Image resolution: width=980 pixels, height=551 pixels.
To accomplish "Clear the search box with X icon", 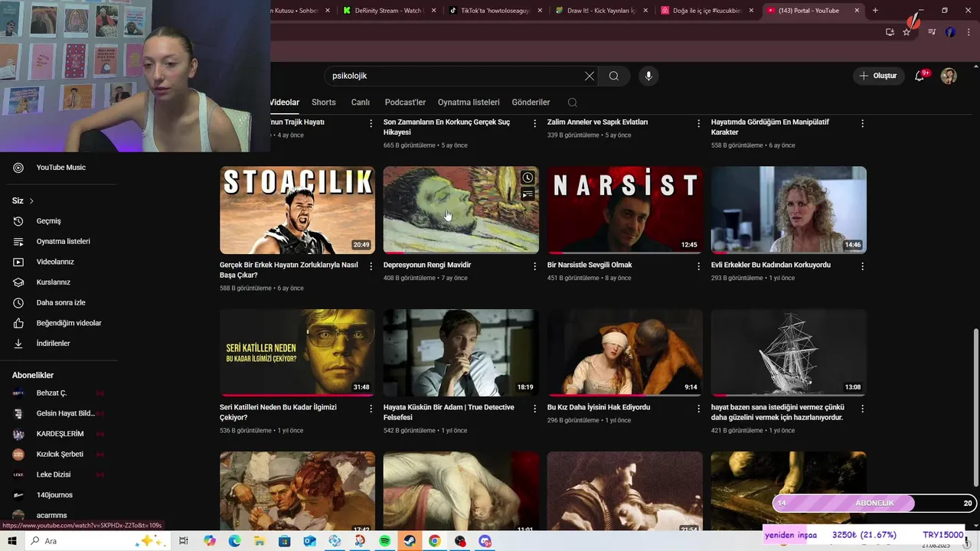I will tap(589, 76).
